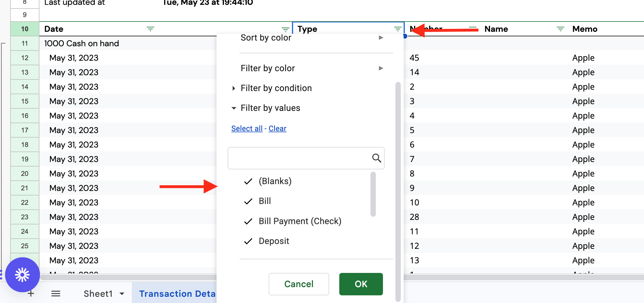Open the purple assistant sparkle button
This screenshot has width=644, height=303.
point(22,275)
